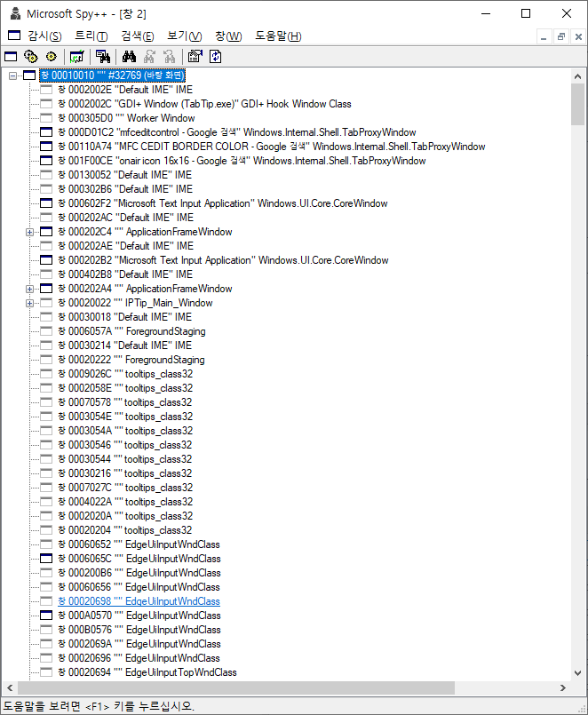Select 00030214 "Default IME" row

[x=125, y=346]
